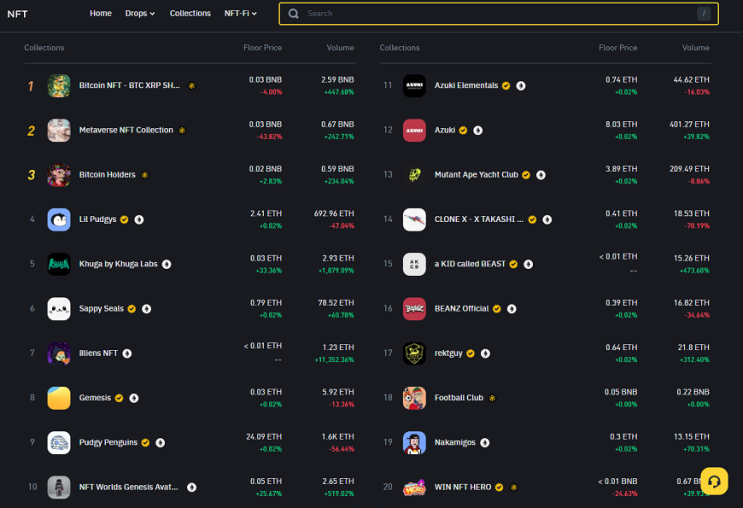The image size is (743, 508).
Task: Click the verified badge next to WIN NFT HERO
Action: (x=499, y=487)
